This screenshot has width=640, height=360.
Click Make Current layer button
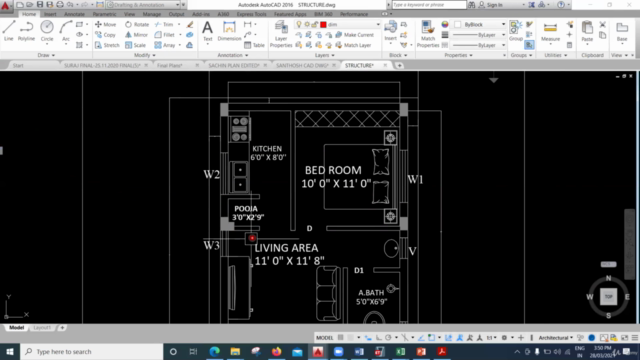pos(354,35)
